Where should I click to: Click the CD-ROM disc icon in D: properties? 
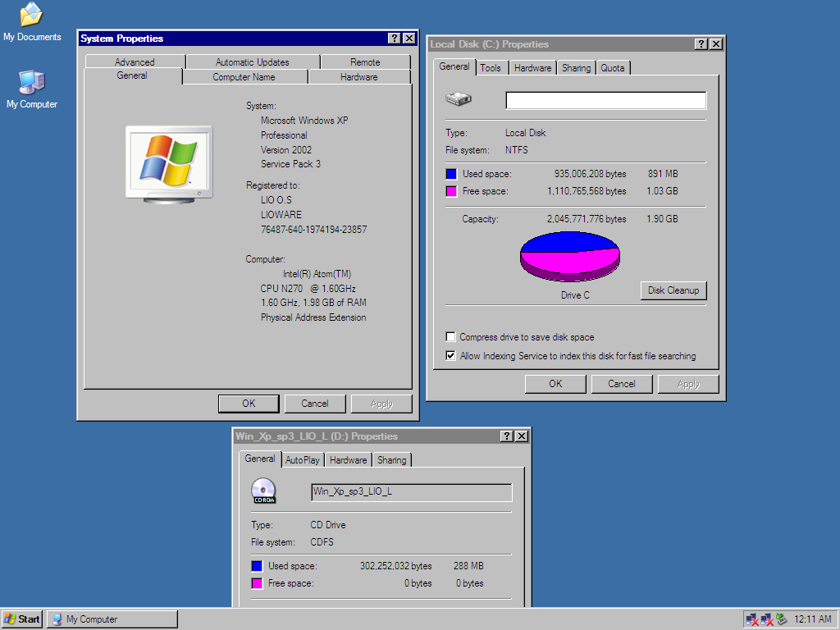click(x=263, y=491)
